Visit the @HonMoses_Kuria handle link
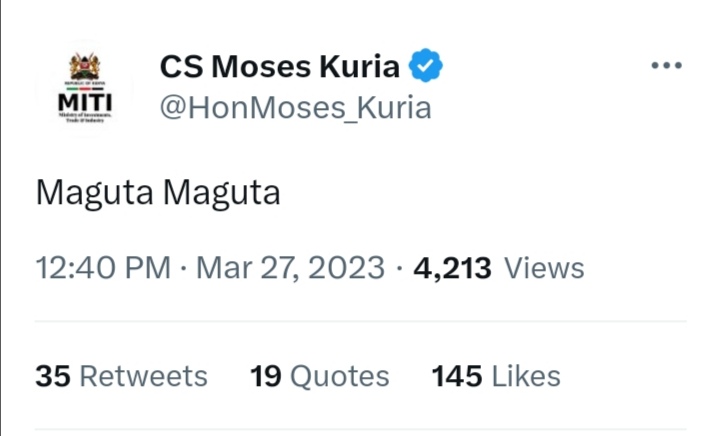Viewport: 713px width, 436px height. coord(296,108)
